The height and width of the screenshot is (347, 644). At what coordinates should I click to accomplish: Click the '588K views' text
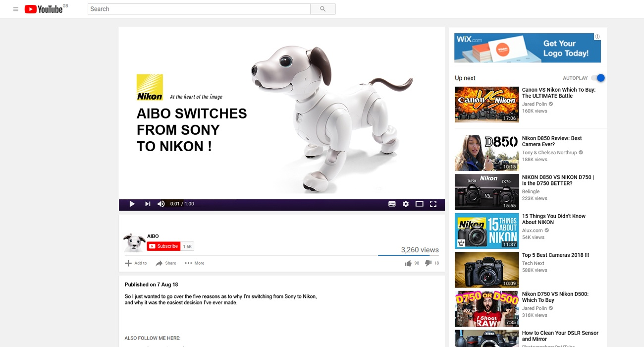point(535,270)
